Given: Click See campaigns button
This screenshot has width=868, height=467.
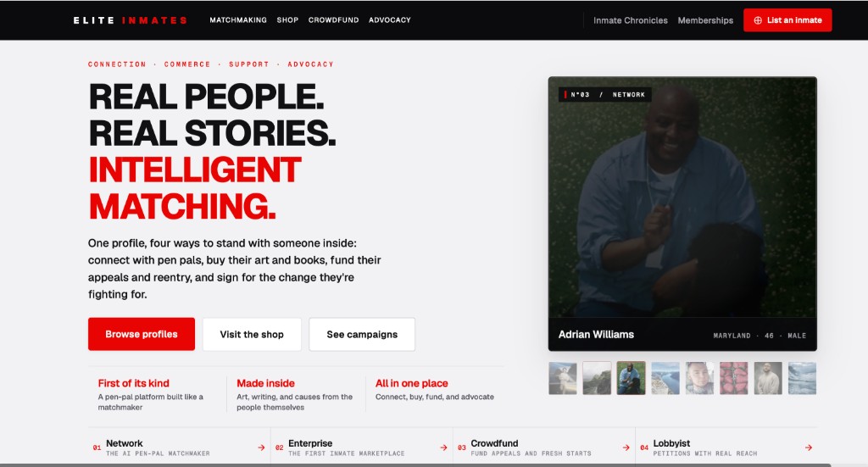Looking at the screenshot, I should tap(362, 334).
